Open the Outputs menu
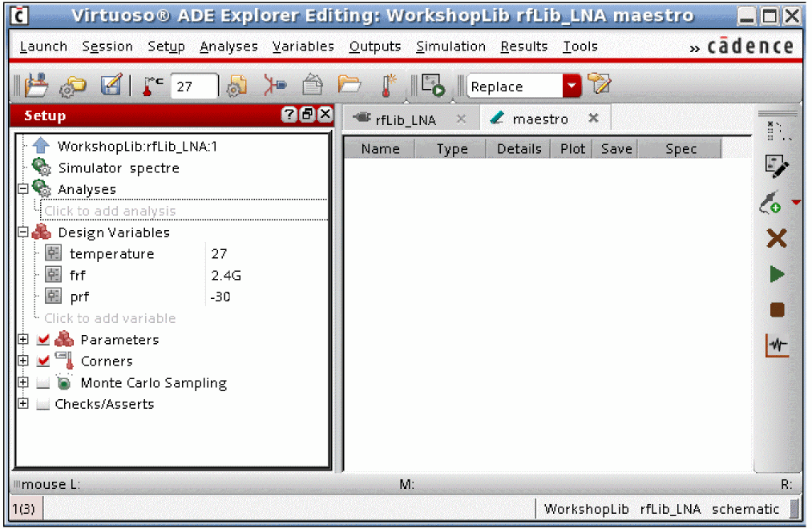Image resolution: width=812 pixels, height=529 pixels. point(375,46)
